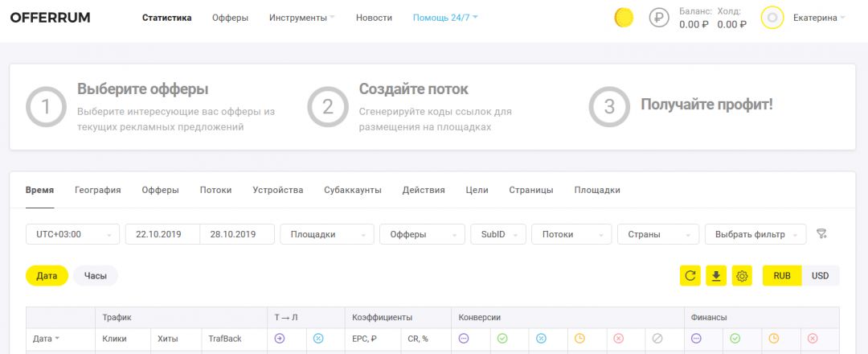
Task: Click the TrafBack column header
Action: [x=225, y=339]
